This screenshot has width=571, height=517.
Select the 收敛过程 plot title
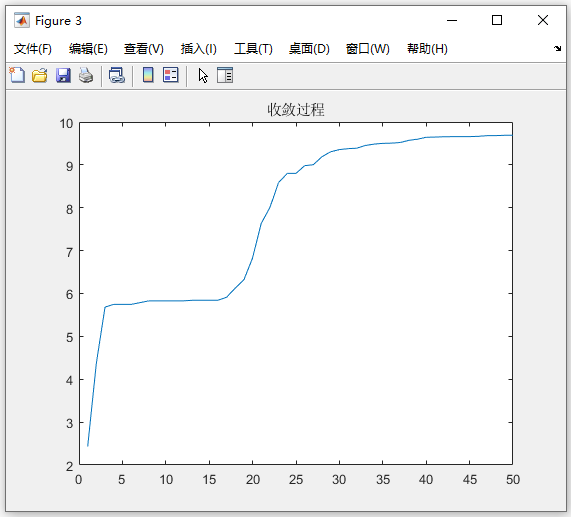click(296, 110)
